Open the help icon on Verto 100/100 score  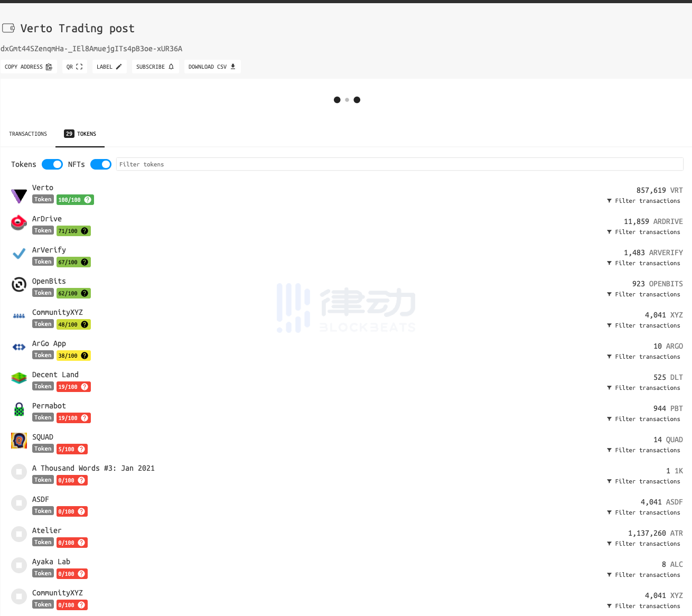pyautogui.click(x=88, y=200)
